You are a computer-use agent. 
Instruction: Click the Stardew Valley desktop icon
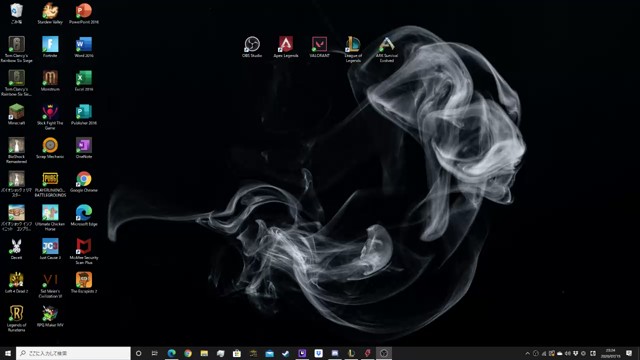click(50, 13)
